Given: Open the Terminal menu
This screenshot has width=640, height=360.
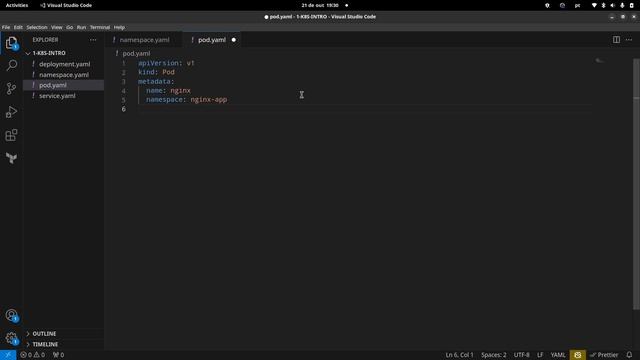Looking at the screenshot, I should tap(100, 27).
